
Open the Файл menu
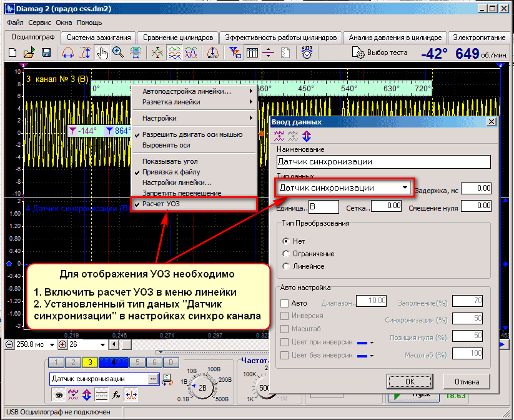tap(15, 22)
